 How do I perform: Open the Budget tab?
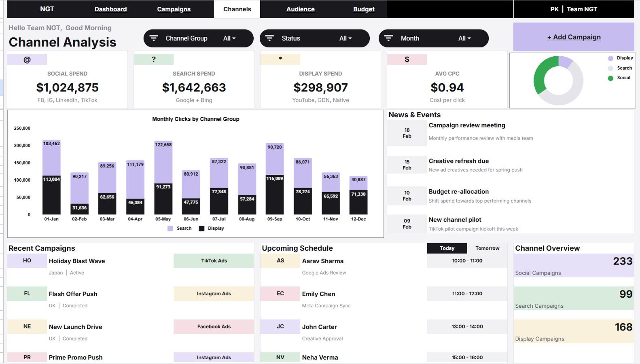pyautogui.click(x=364, y=9)
